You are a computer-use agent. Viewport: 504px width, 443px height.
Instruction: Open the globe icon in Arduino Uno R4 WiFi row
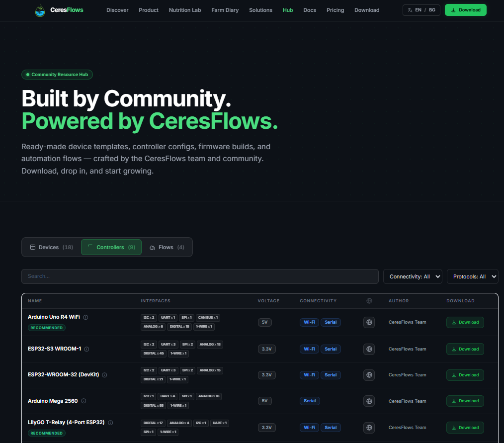(x=369, y=322)
